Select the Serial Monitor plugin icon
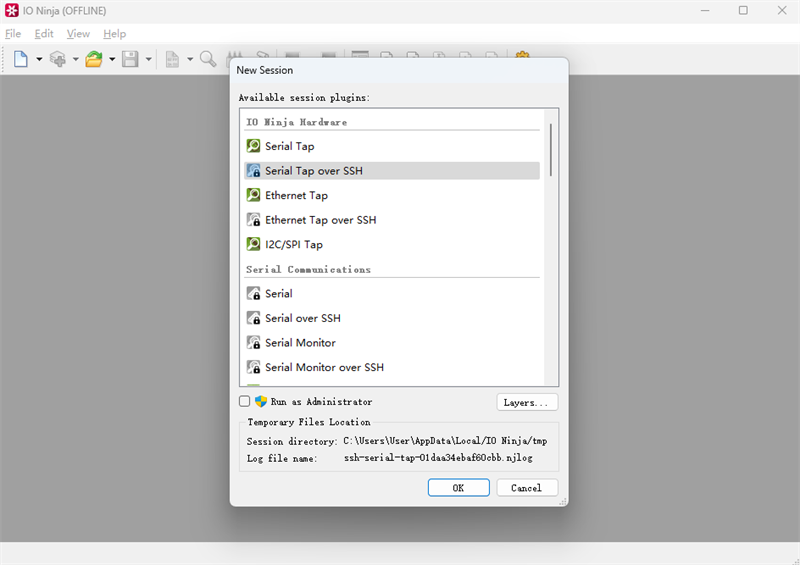This screenshot has height=565, width=800. point(254,342)
